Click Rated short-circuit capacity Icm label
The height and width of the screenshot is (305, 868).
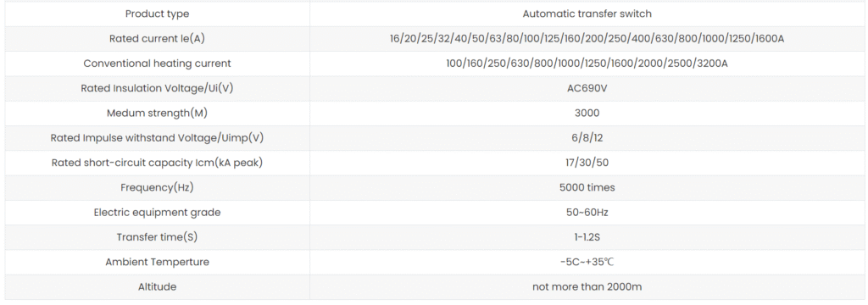coord(157,163)
